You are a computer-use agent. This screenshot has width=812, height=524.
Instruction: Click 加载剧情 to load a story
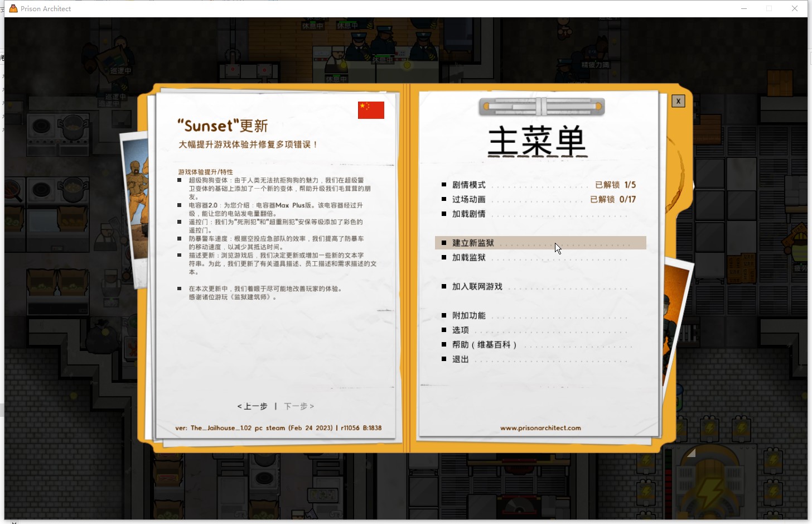pyautogui.click(x=468, y=214)
